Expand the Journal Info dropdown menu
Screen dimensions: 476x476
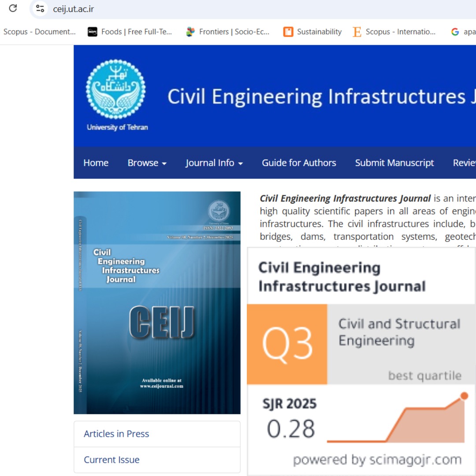[x=214, y=163]
